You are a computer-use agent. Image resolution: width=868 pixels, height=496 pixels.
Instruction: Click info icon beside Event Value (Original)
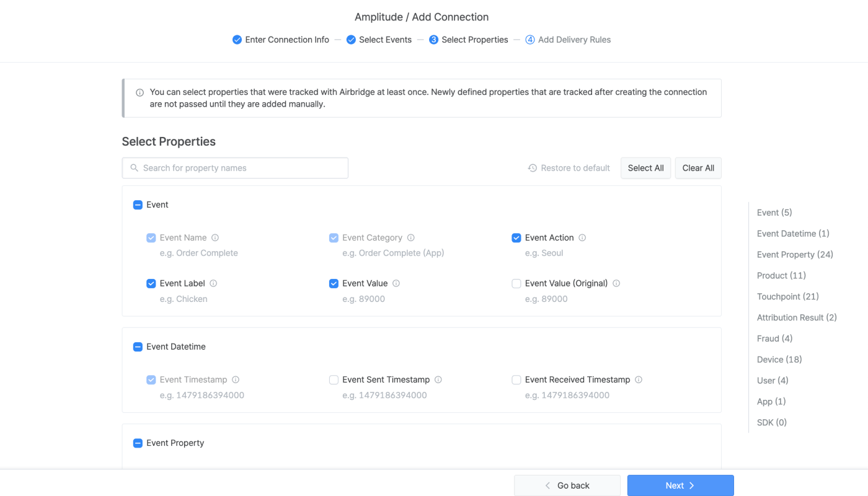point(616,283)
